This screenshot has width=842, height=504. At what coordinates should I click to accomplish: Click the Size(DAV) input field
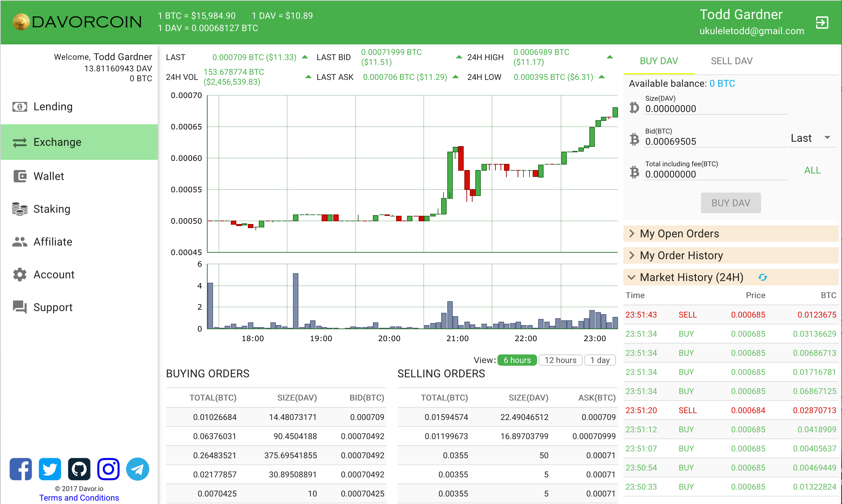pyautogui.click(x=716, y=109)
